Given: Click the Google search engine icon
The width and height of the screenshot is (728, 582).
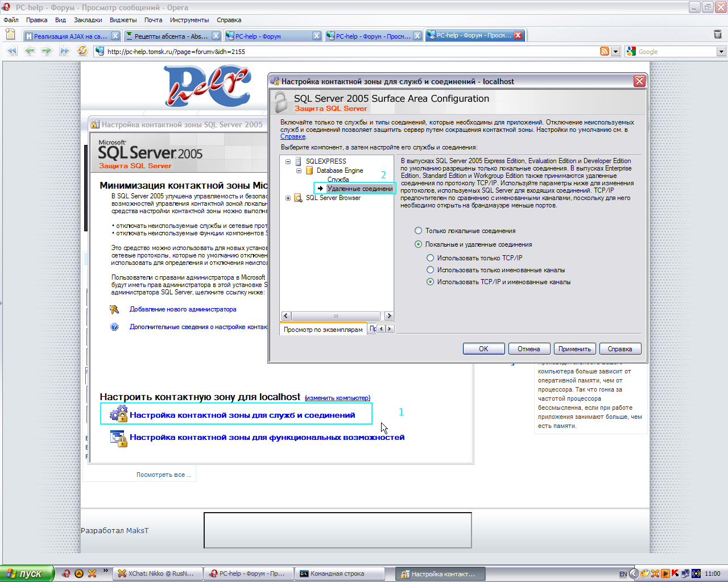Looking at the screenshot, I should (631, 51).
